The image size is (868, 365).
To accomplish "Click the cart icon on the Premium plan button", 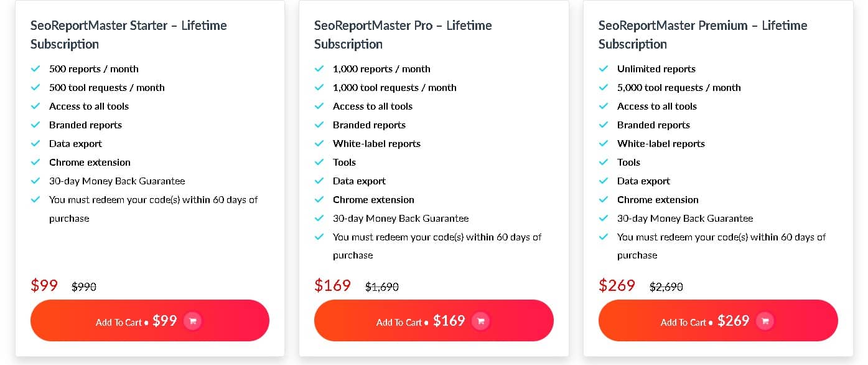I will (765, 320).
